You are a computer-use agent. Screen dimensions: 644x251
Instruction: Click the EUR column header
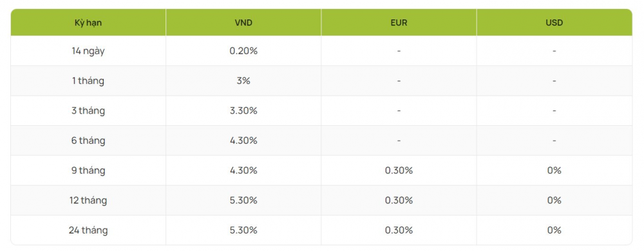coord(399,23)
